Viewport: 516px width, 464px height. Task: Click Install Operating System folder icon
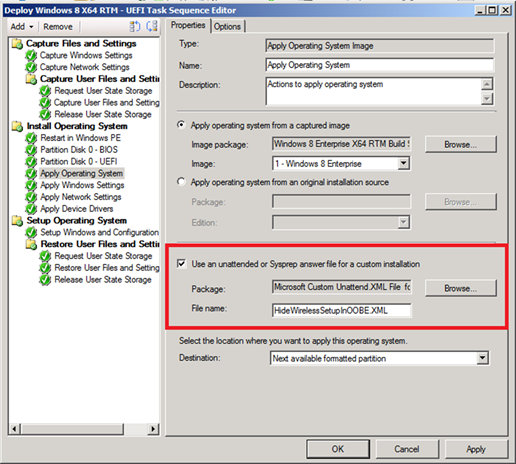(x=17, y=126)
